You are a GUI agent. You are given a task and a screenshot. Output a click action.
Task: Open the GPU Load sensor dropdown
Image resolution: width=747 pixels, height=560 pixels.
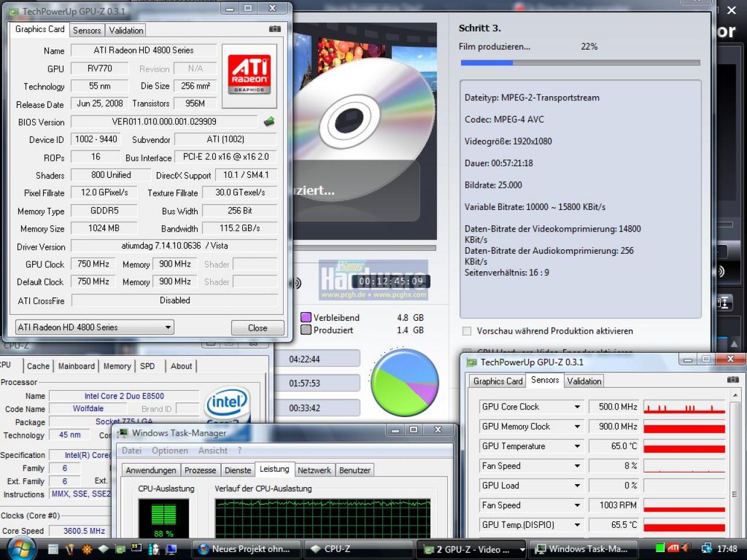[577, 486]
